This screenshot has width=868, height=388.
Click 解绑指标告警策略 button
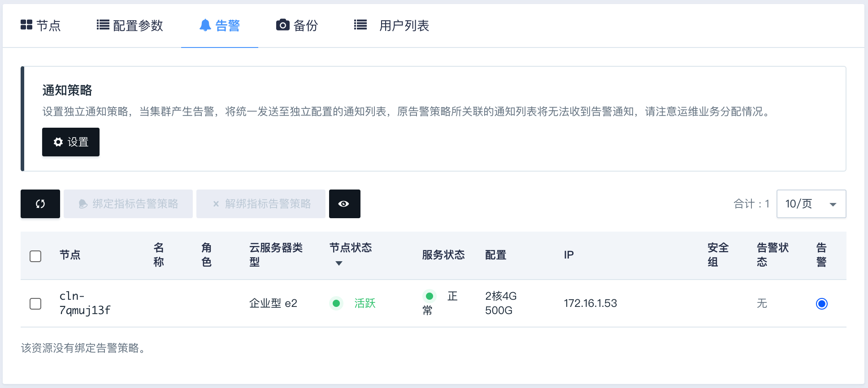pyautogui.click(x=261, y=204)
